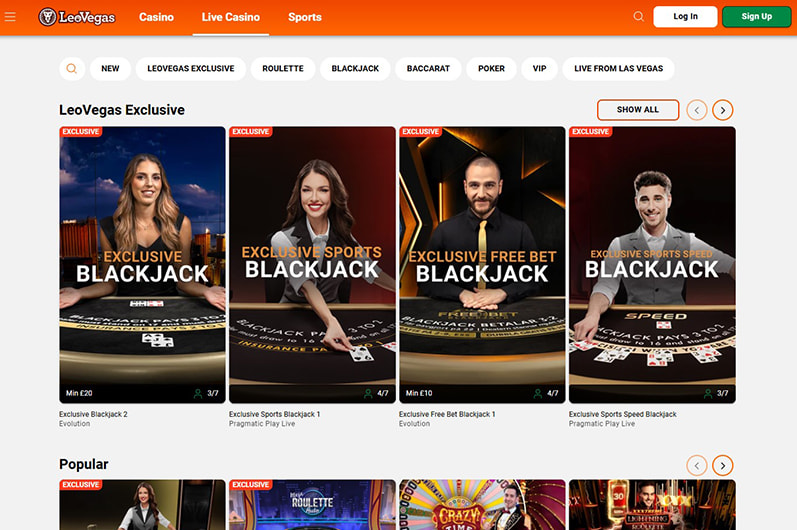
Task: Click the round search icon in filter row
Action: [72, 68]
